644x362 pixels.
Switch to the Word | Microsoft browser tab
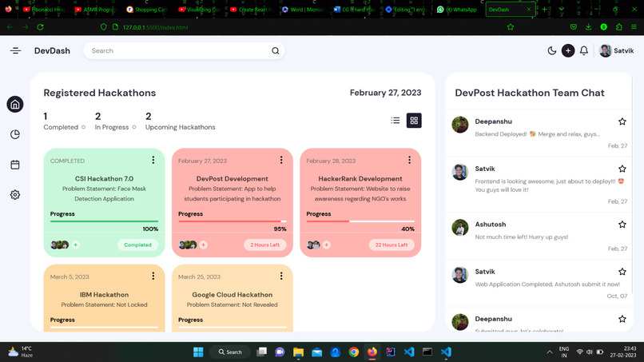[304, 9]
